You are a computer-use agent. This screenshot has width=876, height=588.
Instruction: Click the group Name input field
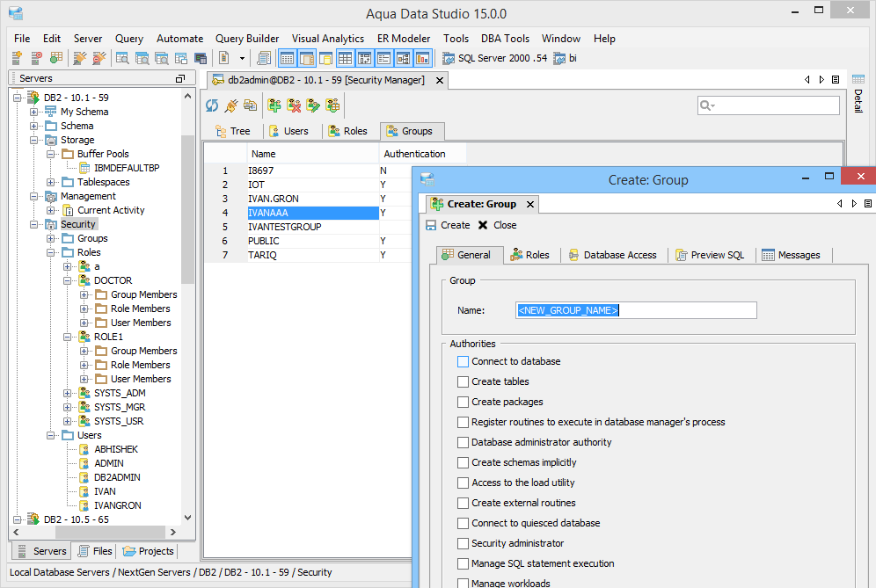(636, 310)
